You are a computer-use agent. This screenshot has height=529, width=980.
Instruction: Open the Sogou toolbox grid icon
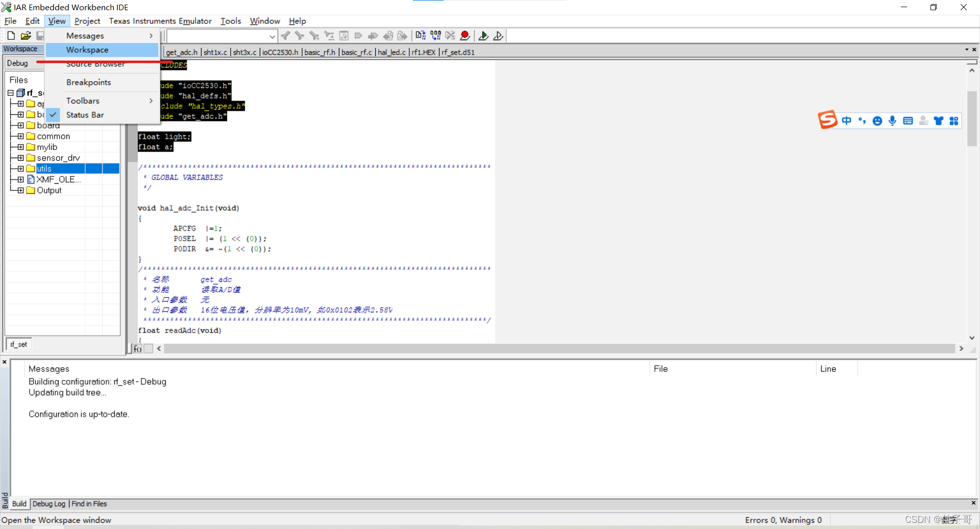point(954,121)
